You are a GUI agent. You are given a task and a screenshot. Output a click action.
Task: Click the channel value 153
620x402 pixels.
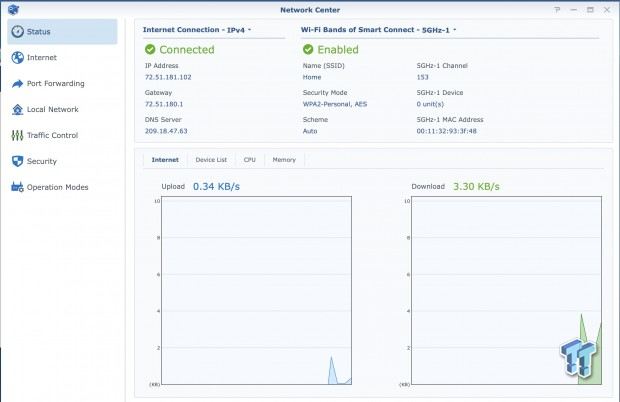click(x=422, y=77)
